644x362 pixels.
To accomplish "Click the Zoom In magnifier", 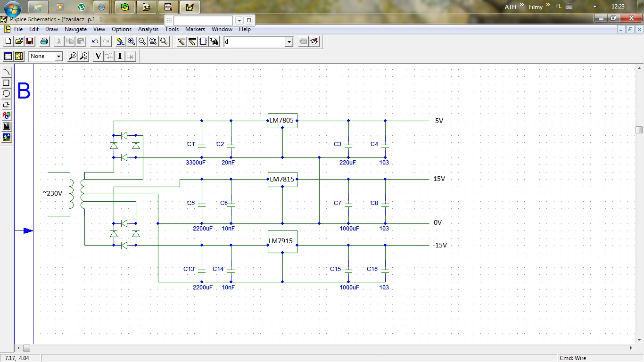I will click(131, 42).
